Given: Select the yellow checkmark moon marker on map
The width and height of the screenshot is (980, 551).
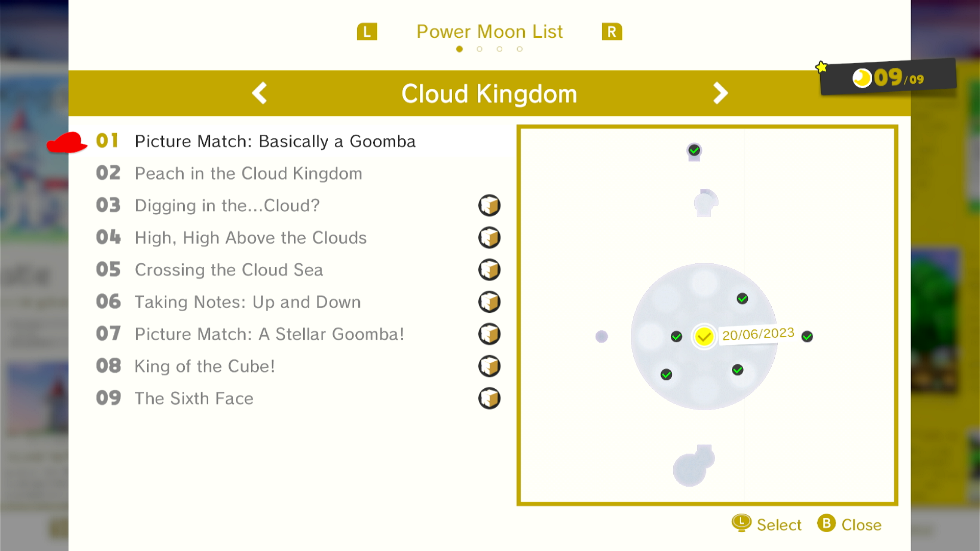Looking at the screenshot, I should point(704,337).
